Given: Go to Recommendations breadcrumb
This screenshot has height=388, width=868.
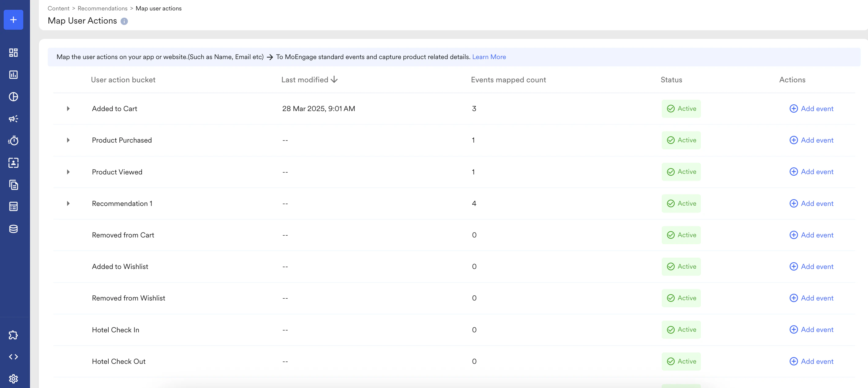Looking at the screenshot, I should click(x=103, y=9).
